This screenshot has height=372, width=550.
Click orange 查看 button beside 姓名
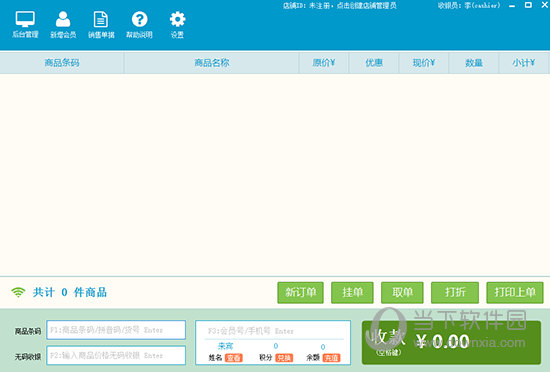click(x=234, y=358)
